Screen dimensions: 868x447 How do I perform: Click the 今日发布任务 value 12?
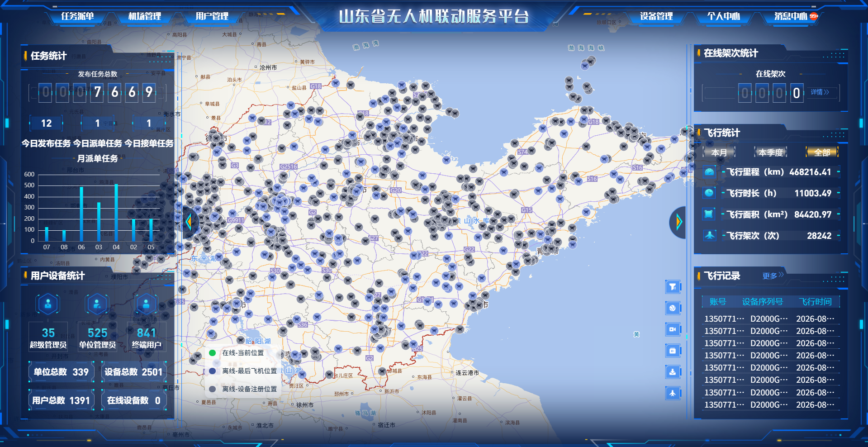[x=46, y=123]
